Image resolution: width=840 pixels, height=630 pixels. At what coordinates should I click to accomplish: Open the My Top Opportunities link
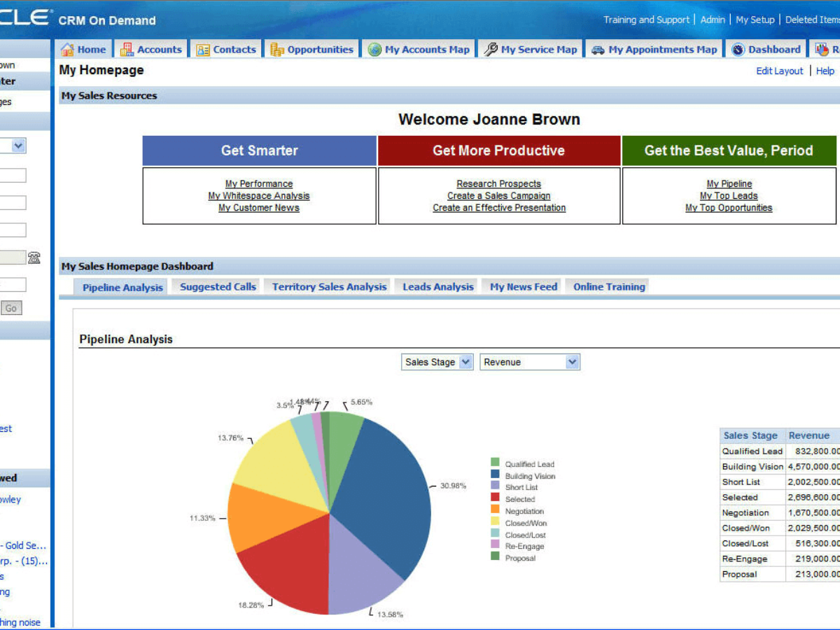729,208
